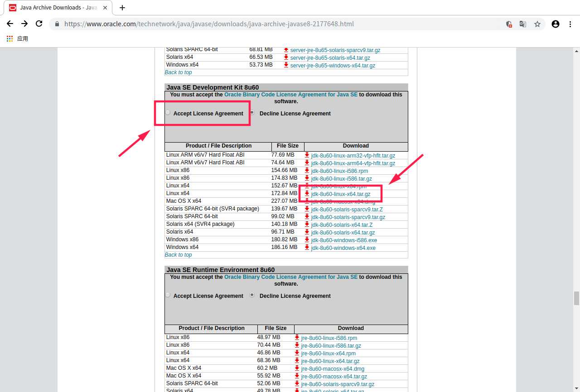Download server-jre-8u65-solaris-x64.tar.gz

point(330,58)
